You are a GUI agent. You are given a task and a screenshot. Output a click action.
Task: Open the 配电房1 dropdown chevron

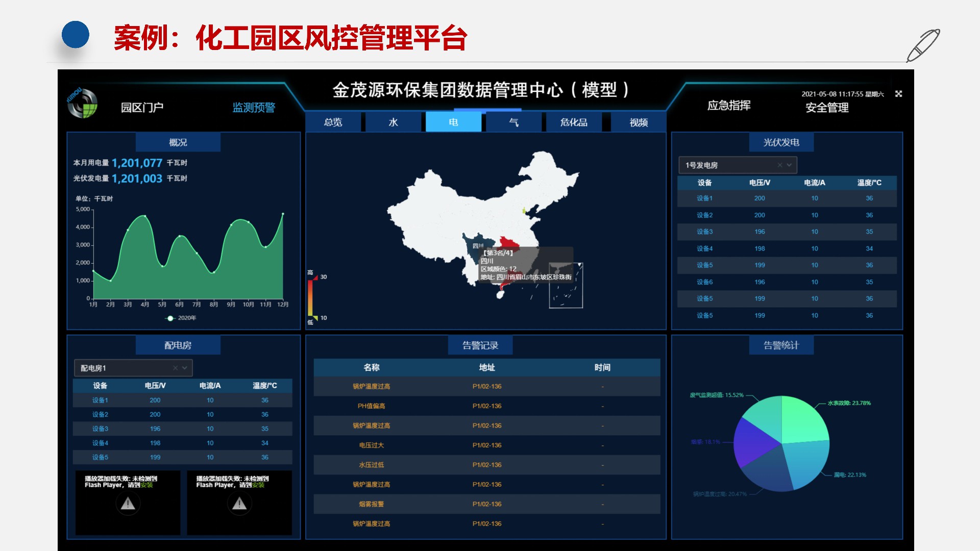pyautogui.click(x=185, y=368)
